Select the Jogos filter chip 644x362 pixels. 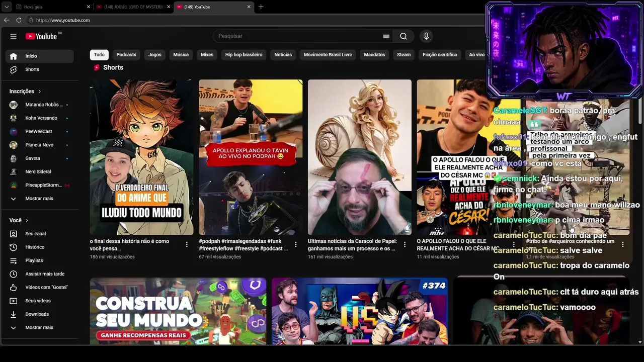tap(155, 55)
